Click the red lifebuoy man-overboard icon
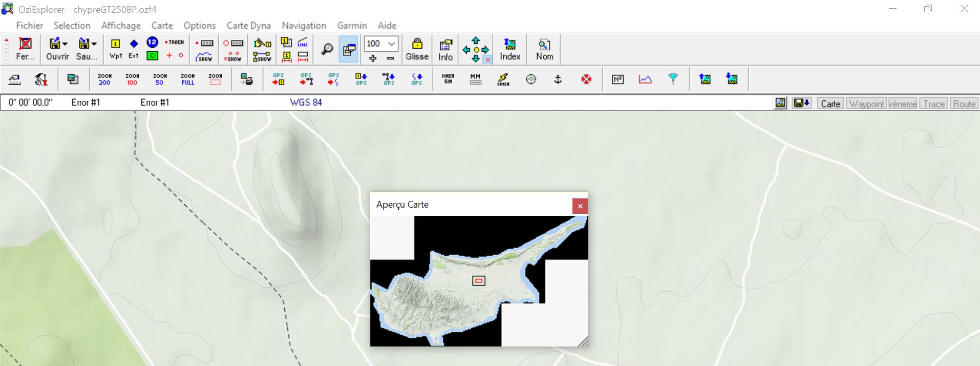 [586, 79]
